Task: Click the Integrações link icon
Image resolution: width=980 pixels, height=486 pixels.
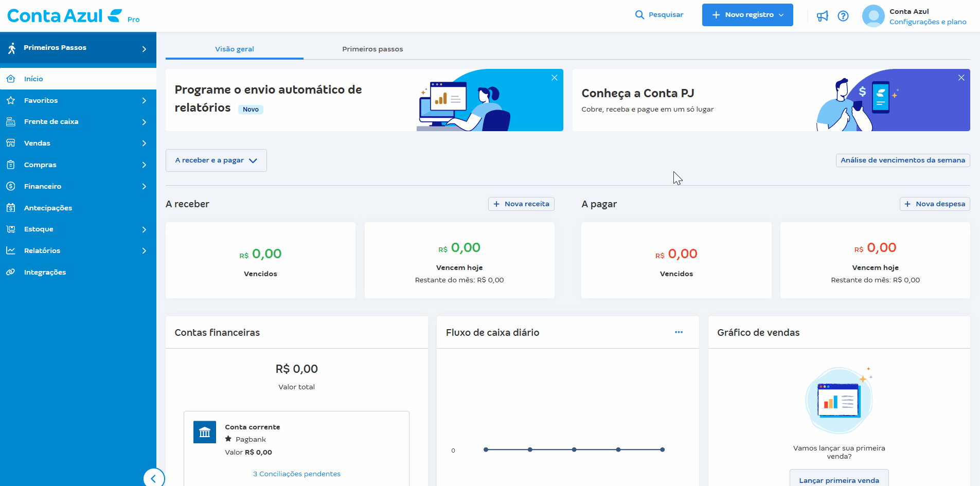Action: point(11,272)
